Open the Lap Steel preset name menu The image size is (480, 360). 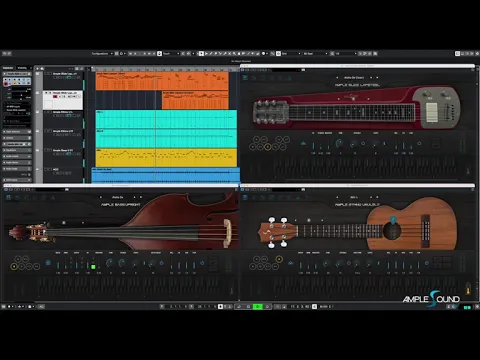(354, 77)
